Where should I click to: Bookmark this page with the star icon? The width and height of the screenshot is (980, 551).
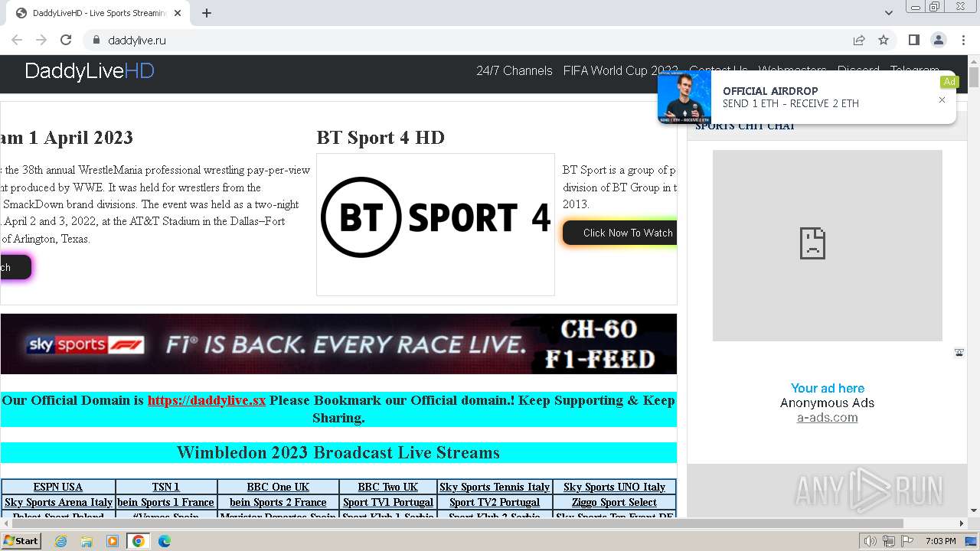pos(884,40)
